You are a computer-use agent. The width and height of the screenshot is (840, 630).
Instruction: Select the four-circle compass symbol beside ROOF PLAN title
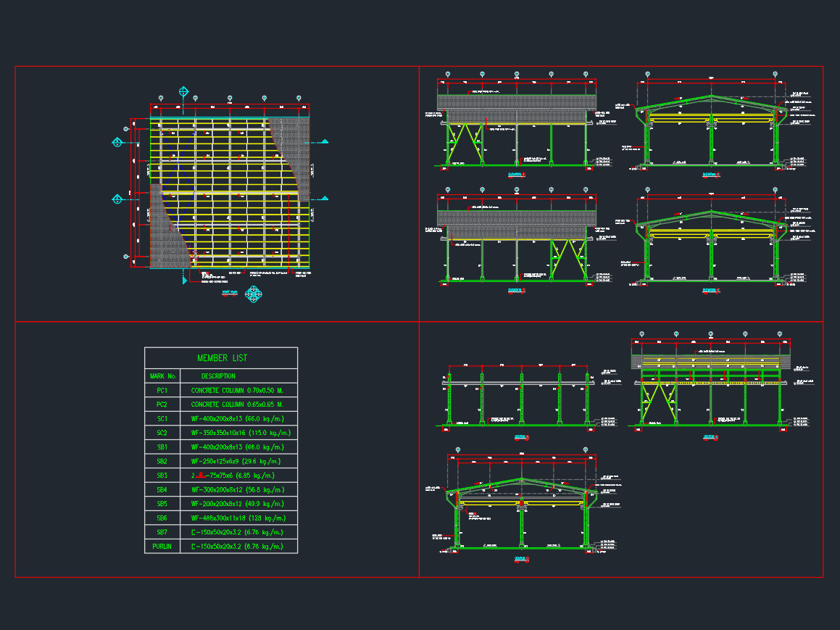click(x=252, y=294)
